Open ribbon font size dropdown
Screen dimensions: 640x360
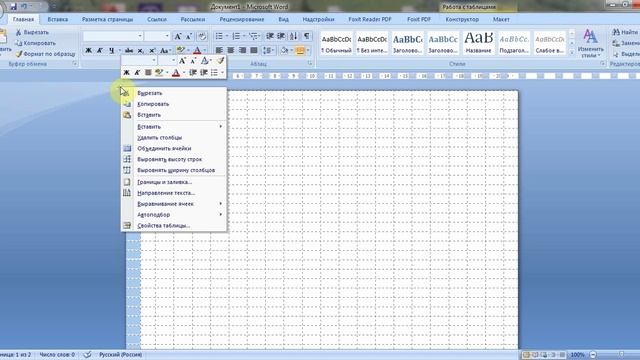[x=167, y=36]
